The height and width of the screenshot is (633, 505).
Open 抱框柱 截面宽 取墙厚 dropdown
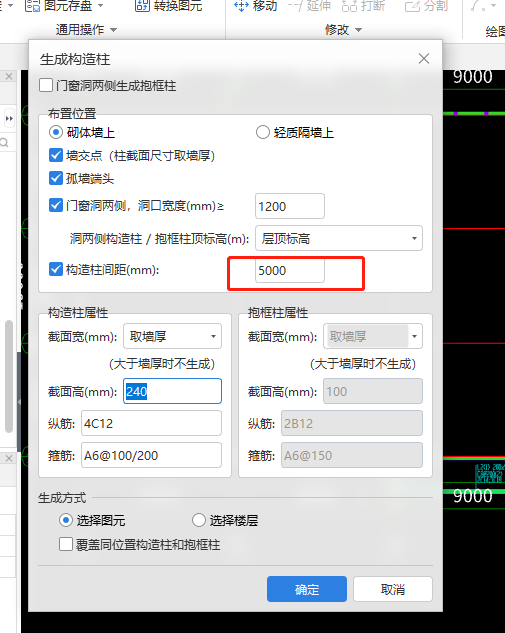click(373, 336)
